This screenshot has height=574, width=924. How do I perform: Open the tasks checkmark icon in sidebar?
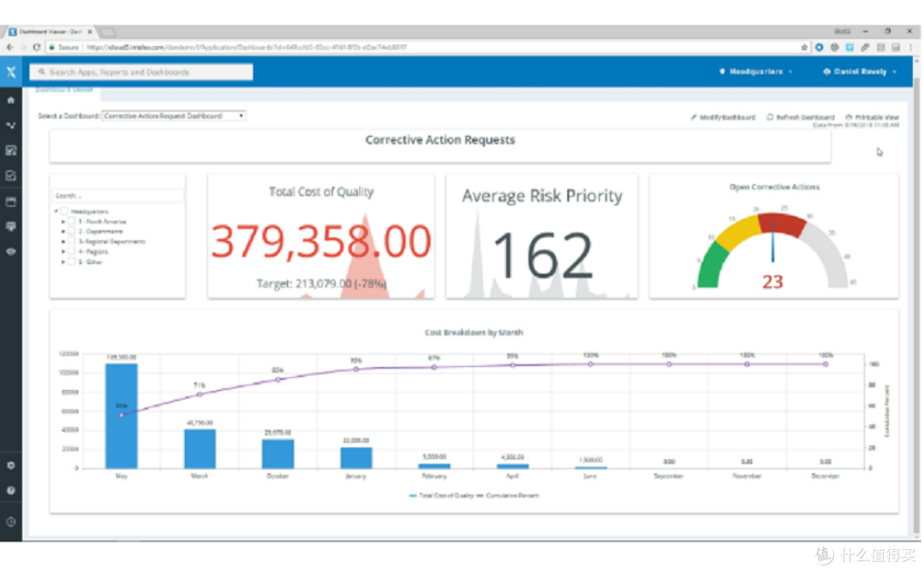point(10,175)
